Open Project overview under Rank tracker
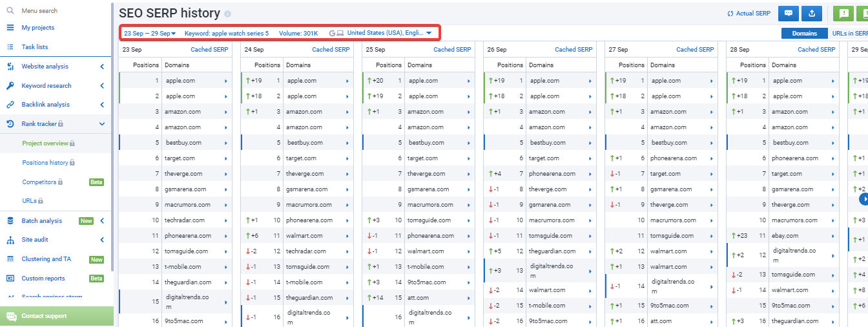This screenshot has width=868, height=327. pos(45,143)
